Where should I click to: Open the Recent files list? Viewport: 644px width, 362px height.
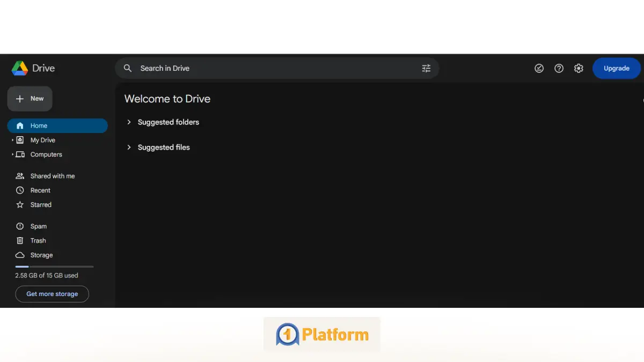click(40, 190)
